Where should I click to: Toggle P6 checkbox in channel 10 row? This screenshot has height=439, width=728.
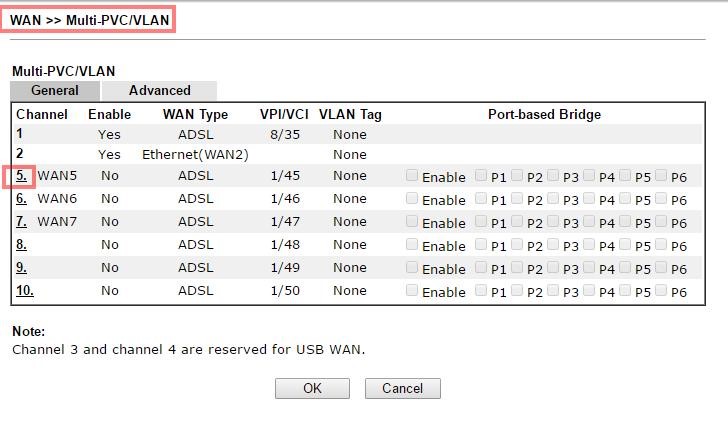coord(661,290)
